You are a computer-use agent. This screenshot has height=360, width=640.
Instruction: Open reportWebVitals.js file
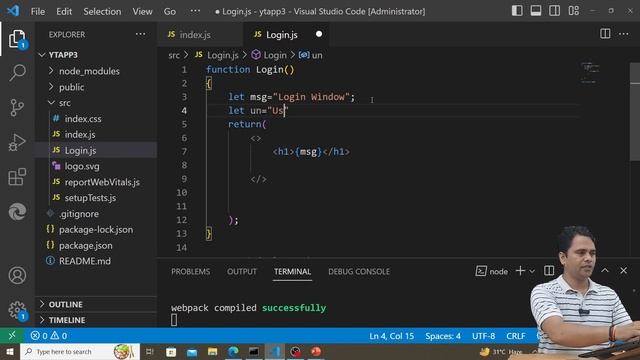102,182
